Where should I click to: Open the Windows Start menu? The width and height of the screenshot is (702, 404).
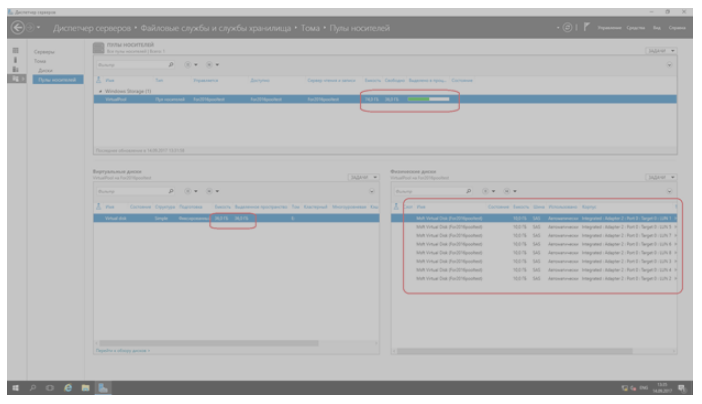[x=16, y=386]
